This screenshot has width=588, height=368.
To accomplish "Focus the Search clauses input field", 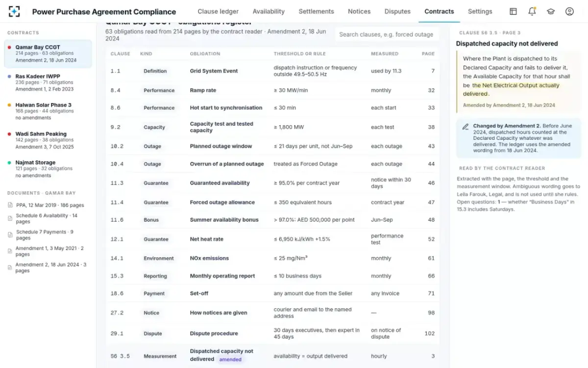I will pos(386,34).
